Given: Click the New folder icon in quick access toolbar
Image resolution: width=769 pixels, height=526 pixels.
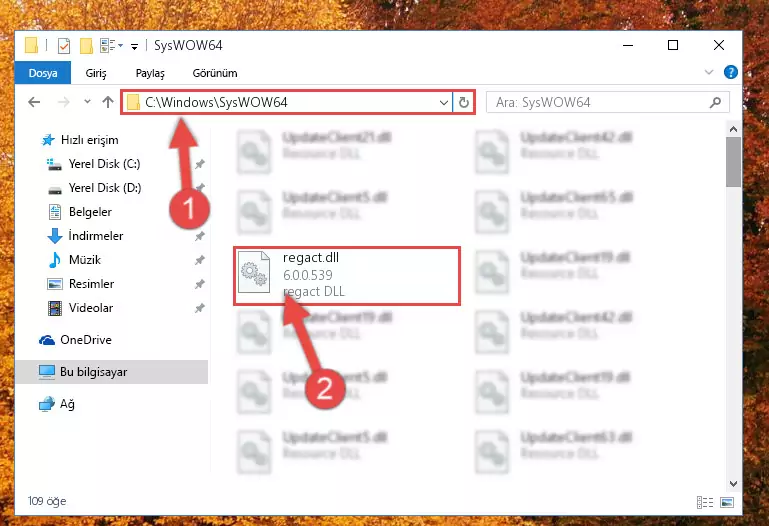Looking at the screenshot, I should click(x=86, y=46).
